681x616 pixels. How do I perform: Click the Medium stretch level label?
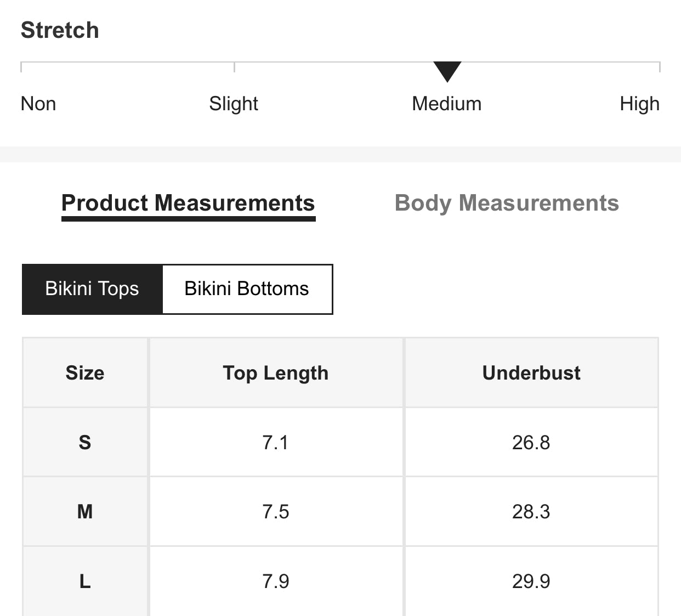coord(447,103)
